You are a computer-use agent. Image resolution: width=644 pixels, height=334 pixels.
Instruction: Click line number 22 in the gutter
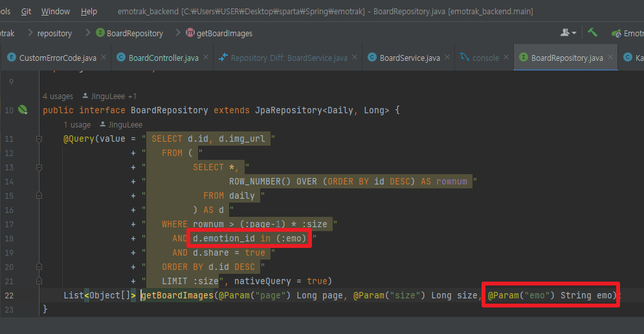pyautogui.click(x=9, y=296)
